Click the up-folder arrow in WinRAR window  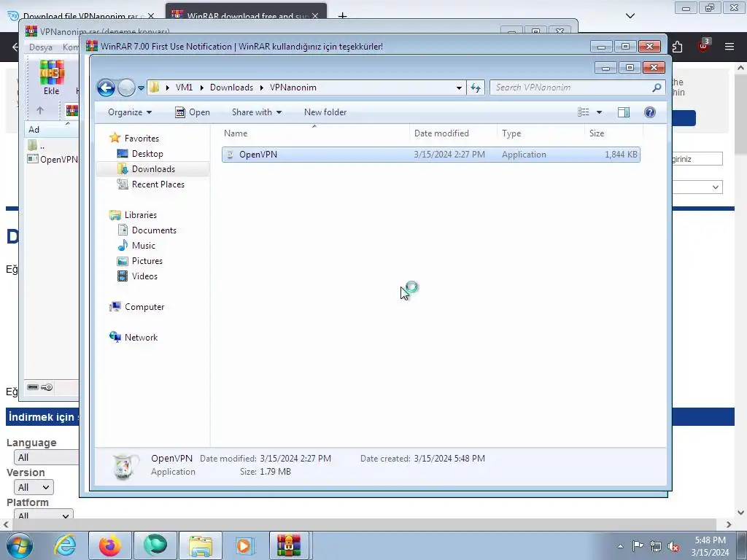coord(40,111)
